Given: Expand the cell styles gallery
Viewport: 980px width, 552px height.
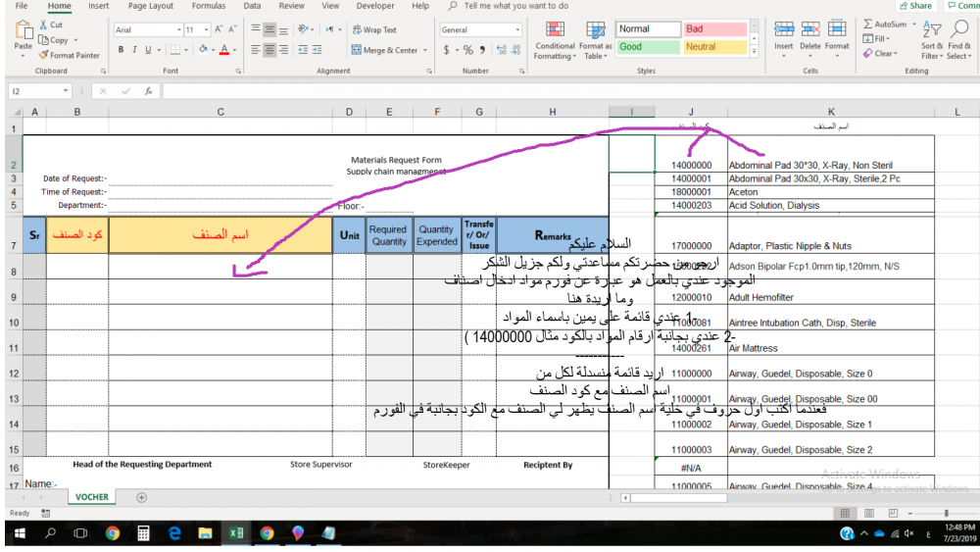Looking at the screenshot, I should [x=755, y=52].
